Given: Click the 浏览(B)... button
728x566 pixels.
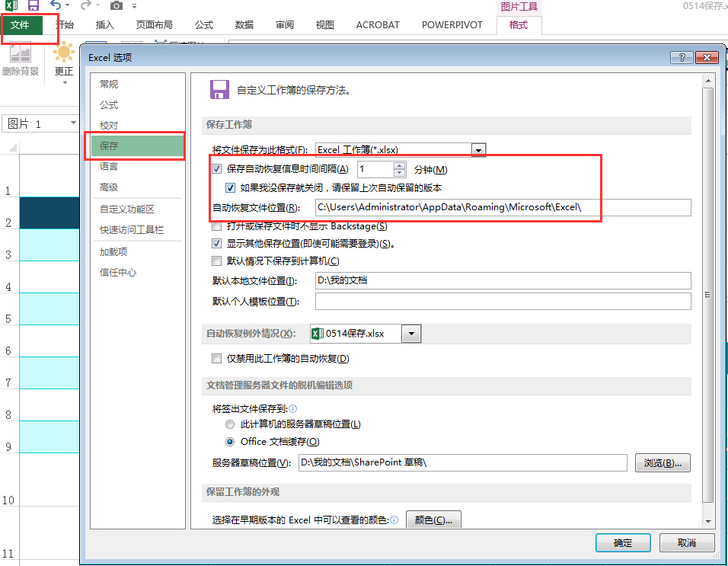Looking at the screenshot, I should tap(663, 463).
